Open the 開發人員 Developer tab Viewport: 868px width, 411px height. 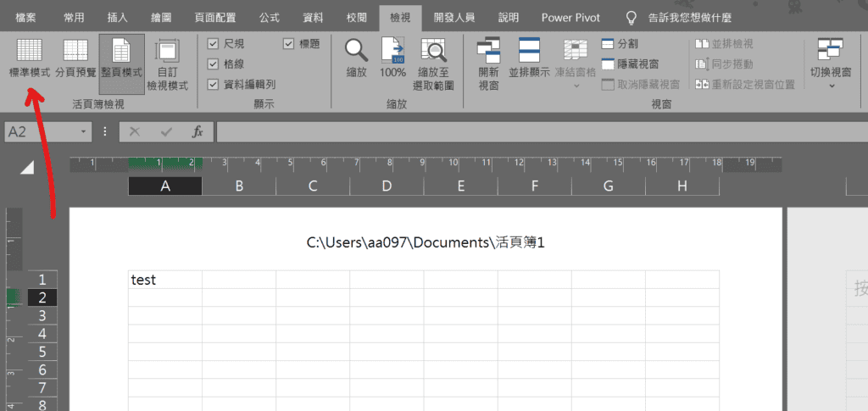454,18
